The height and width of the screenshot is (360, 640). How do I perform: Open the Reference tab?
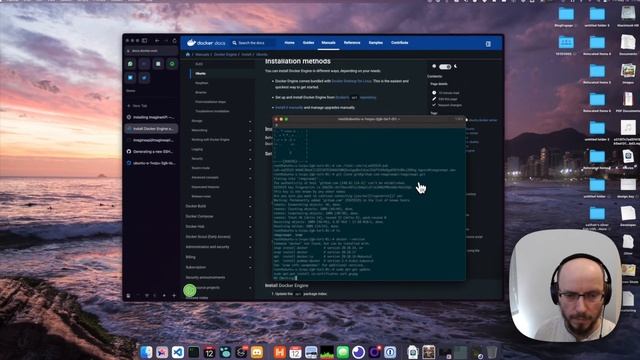click(x=352, y=43)
